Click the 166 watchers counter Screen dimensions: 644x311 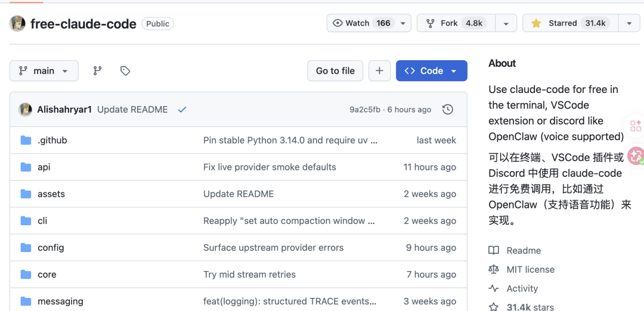tap(383, 23)
